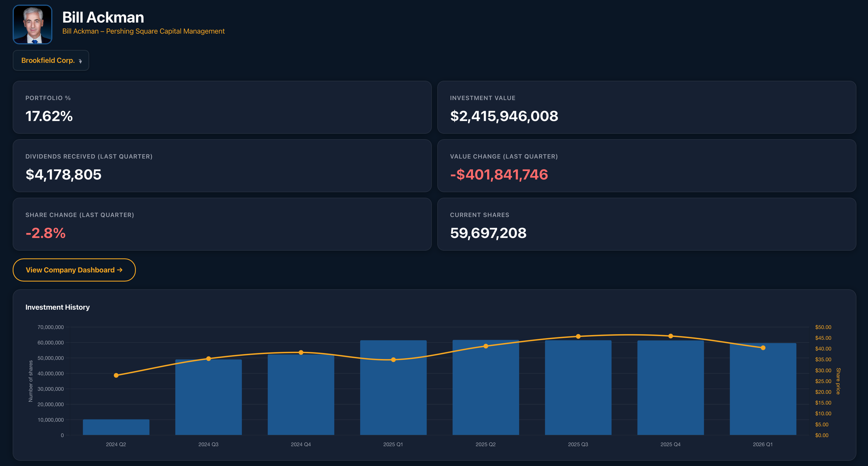Click the 2025 Q3 share price point

click(578, 336)
